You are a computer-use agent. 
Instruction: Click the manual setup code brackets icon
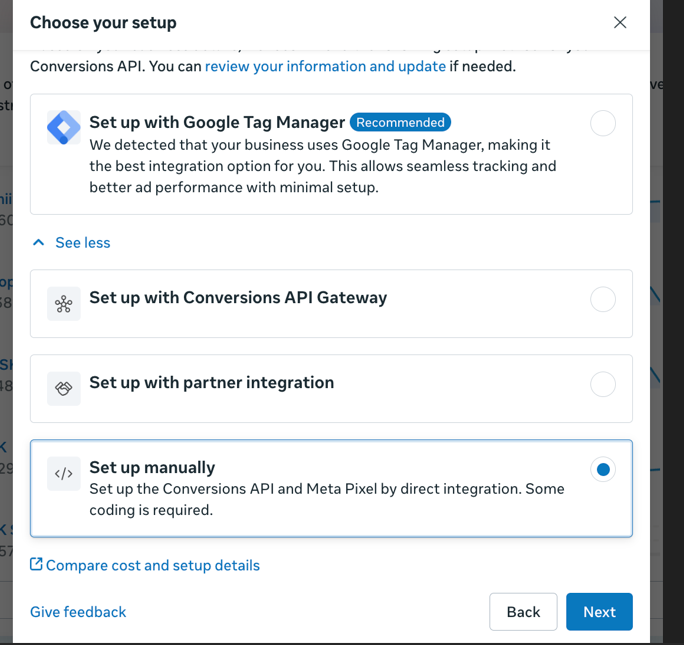click(x=64, y=474)
